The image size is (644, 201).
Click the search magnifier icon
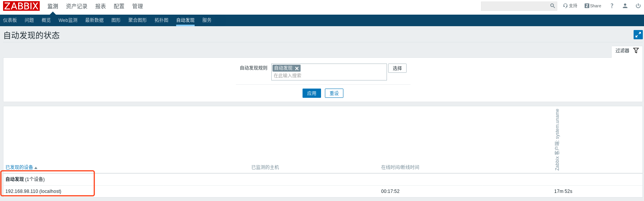[x=552, y=6]
